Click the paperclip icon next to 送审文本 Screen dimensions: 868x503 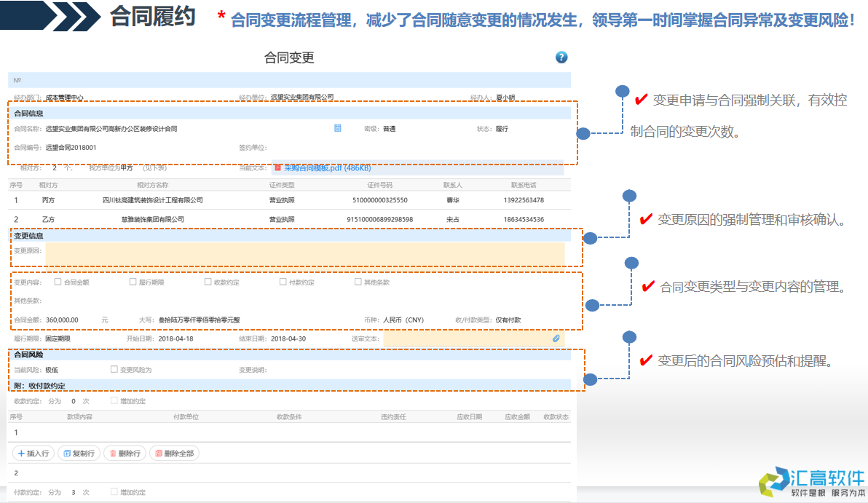pos(556,338)
